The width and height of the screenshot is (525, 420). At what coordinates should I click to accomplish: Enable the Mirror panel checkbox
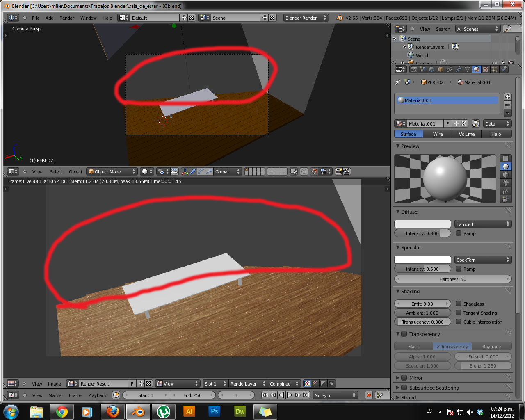(404, 378)
